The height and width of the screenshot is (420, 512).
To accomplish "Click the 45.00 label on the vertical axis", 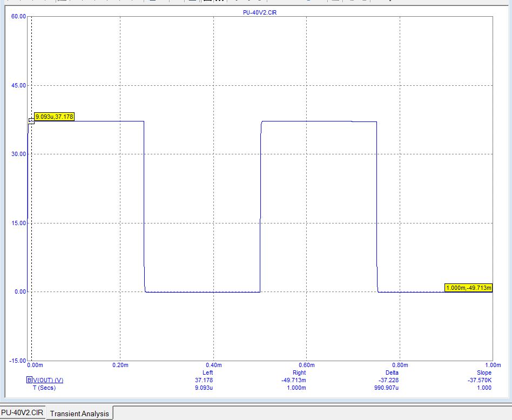I will (x=18, y=85).
